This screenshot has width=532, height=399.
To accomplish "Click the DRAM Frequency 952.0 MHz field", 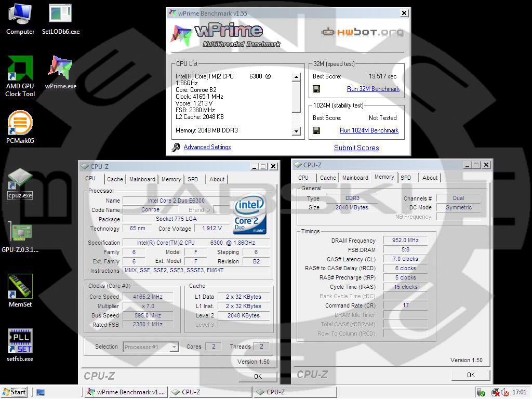I will click(x=405, y=240).
